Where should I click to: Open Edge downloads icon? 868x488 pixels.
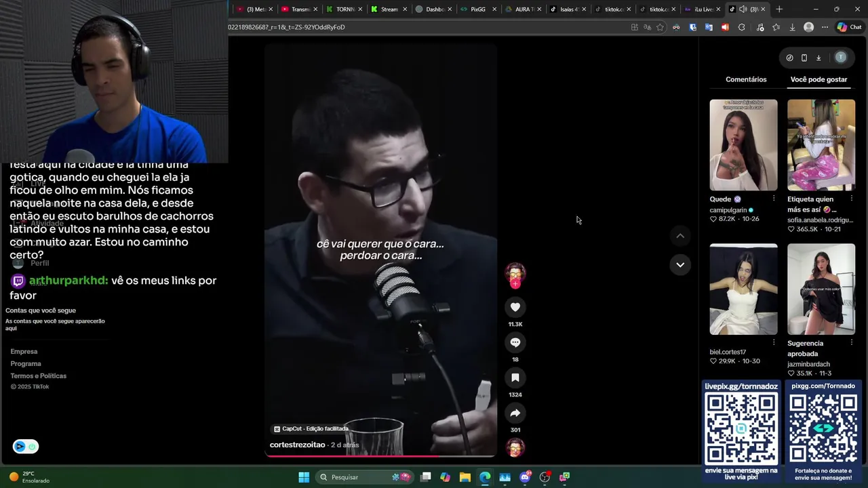coord(792,27)
